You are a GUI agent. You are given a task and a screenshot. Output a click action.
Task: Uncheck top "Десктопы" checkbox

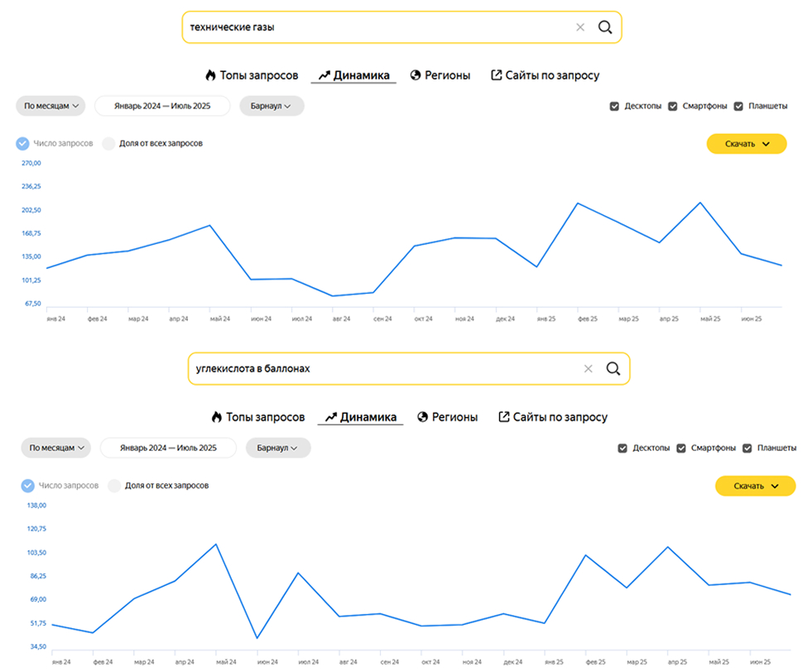614,106
